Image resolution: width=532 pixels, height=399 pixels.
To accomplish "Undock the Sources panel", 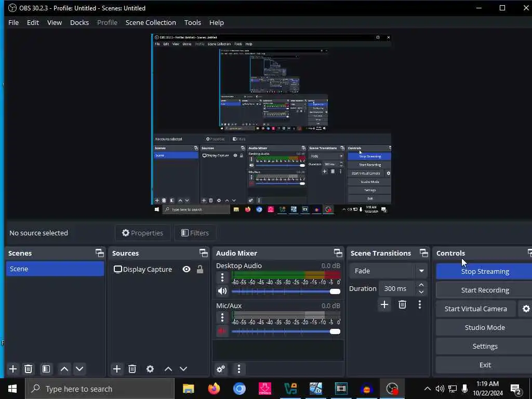I will (203, 253).
